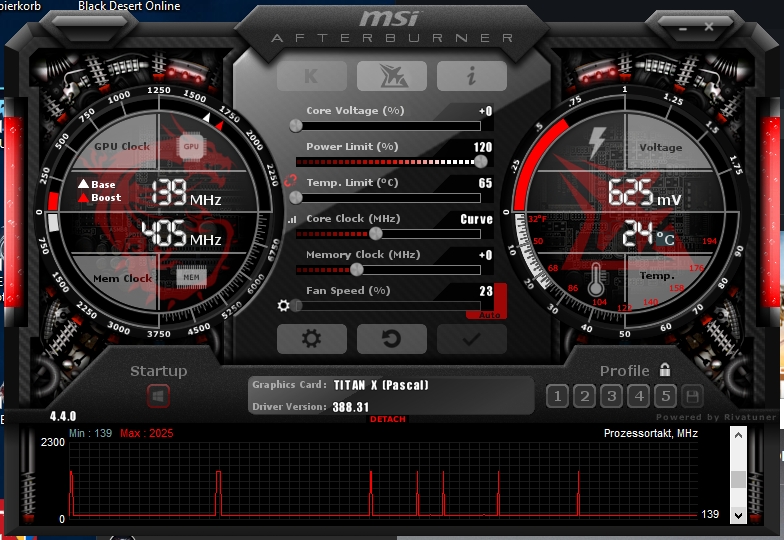Screen dimensions: 784x540
Task: Click the Curve value for Core Clock
Action: click(x=476, y=219)
